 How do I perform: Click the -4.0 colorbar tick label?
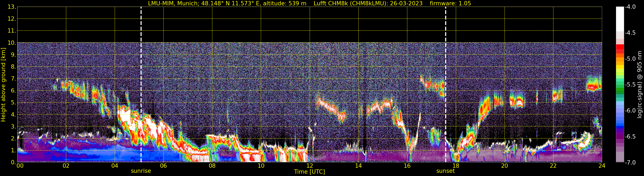tap(630, 7)
